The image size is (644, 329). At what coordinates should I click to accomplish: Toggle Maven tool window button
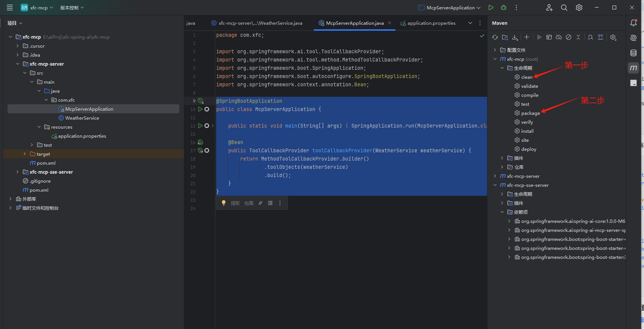633,68
